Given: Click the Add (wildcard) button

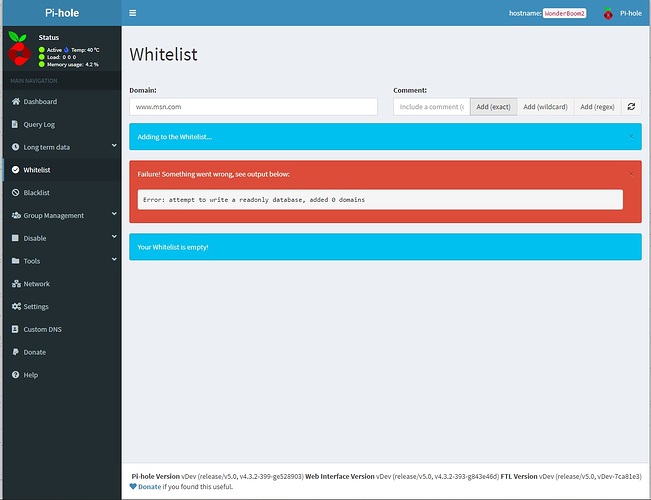Looking at the screenshot, I should coord(545,106).
